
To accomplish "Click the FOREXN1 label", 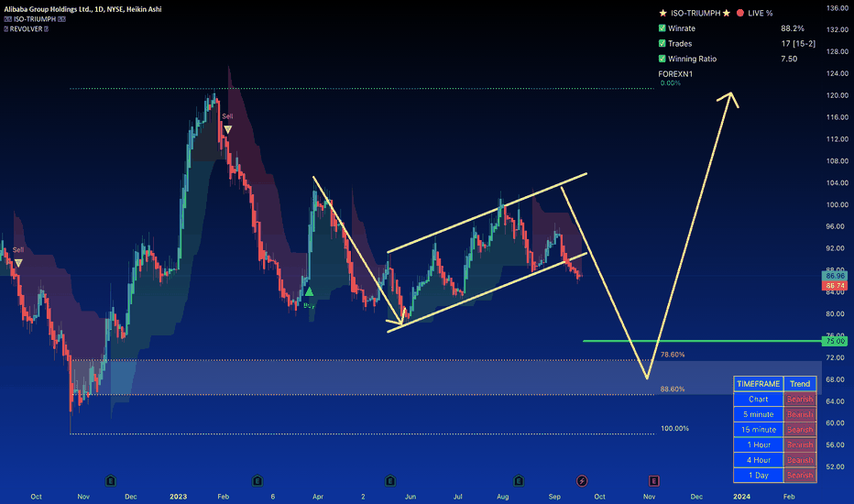I will 675,74.
